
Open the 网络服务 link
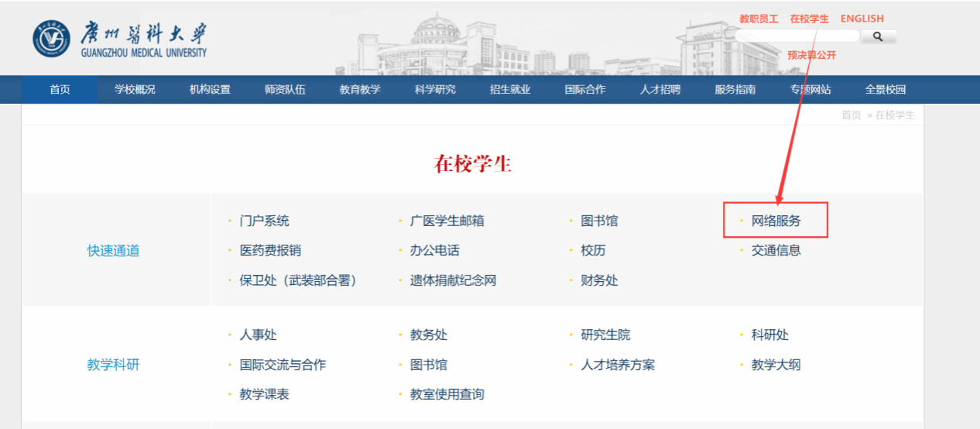(x=776, y=221)
